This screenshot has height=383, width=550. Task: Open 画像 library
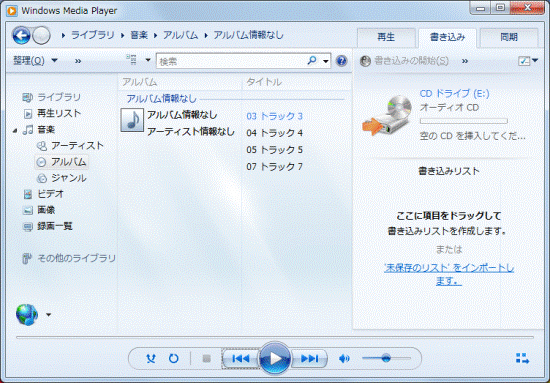46,210
